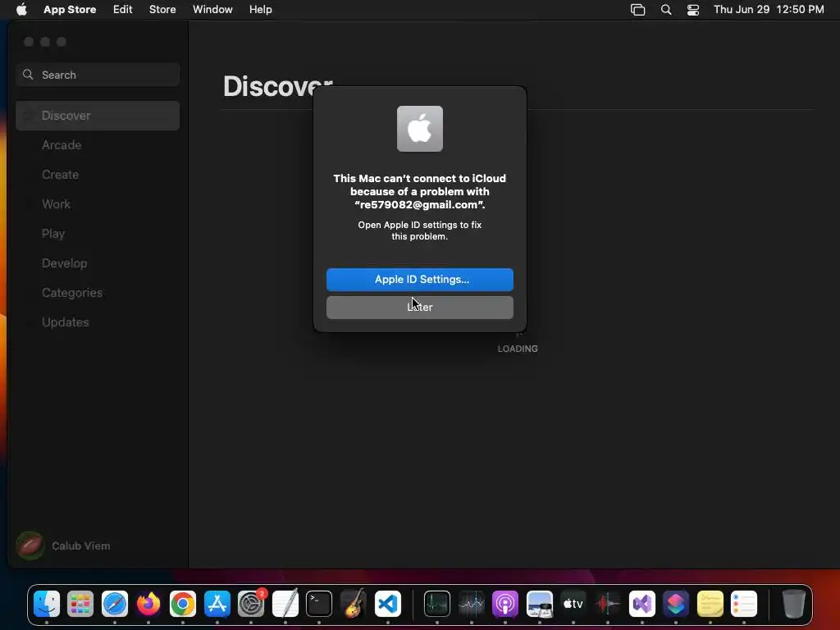Open Updates in the sidebar
The image size is (840, 630).
(98, 322)
